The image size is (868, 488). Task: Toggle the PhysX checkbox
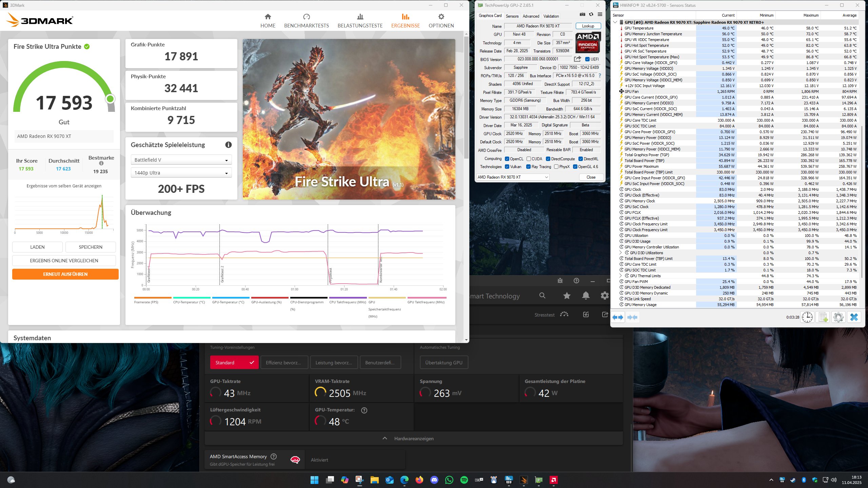(x=556, y=167)
